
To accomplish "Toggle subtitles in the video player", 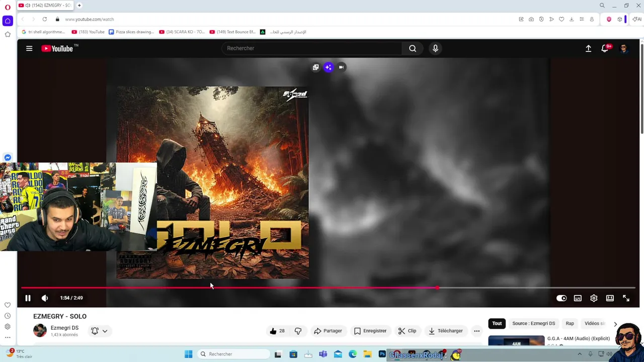I will click(578, 298).
